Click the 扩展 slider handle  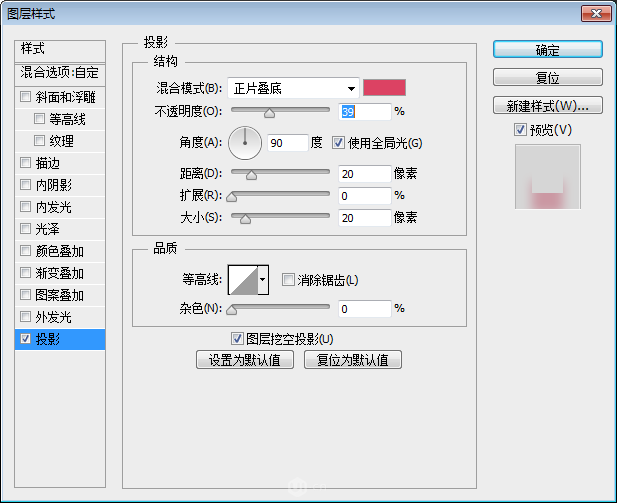point(232,197)
